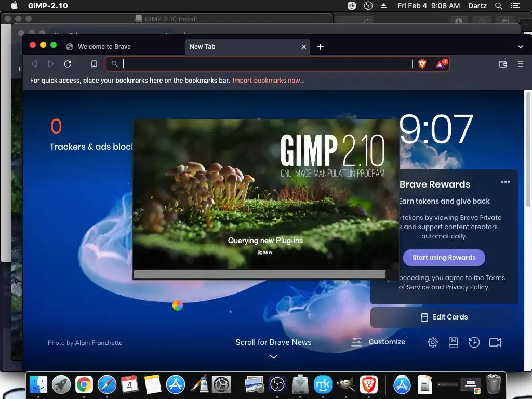Open the Brave Wallet icon
This screenshot has height=399, width=532.
(x=503, y=64)
